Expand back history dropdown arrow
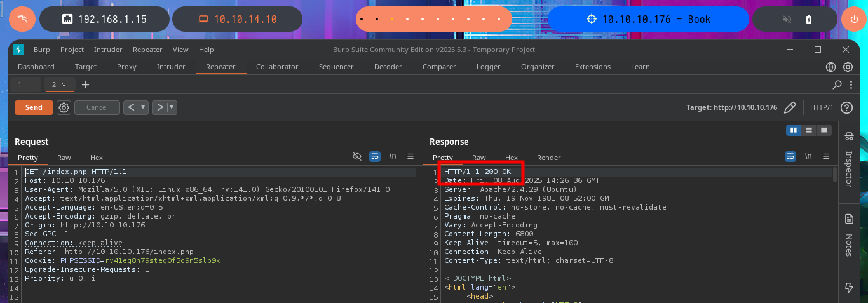868x303 pixels. point(144,107)
